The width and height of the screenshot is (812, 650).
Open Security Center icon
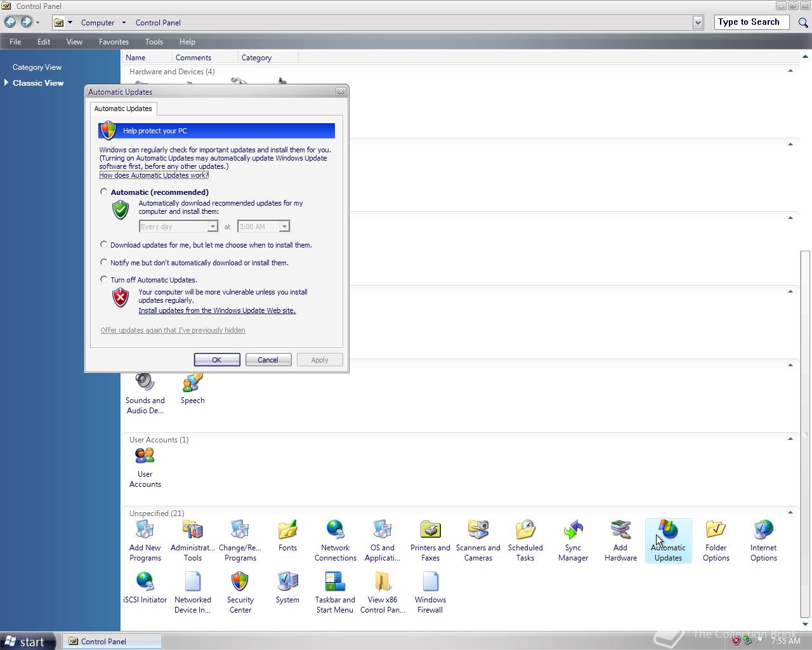(240, 593)
